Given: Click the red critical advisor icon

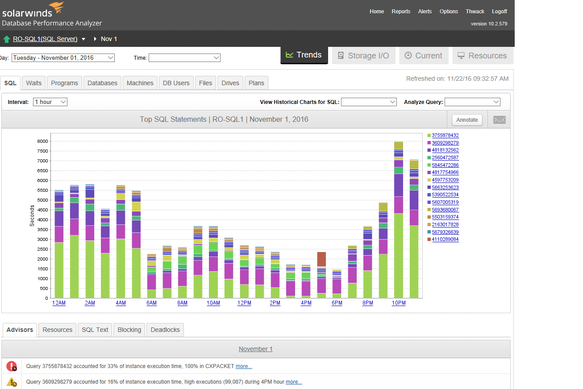Looking at the screenshot, I should (x=12, y=366).
